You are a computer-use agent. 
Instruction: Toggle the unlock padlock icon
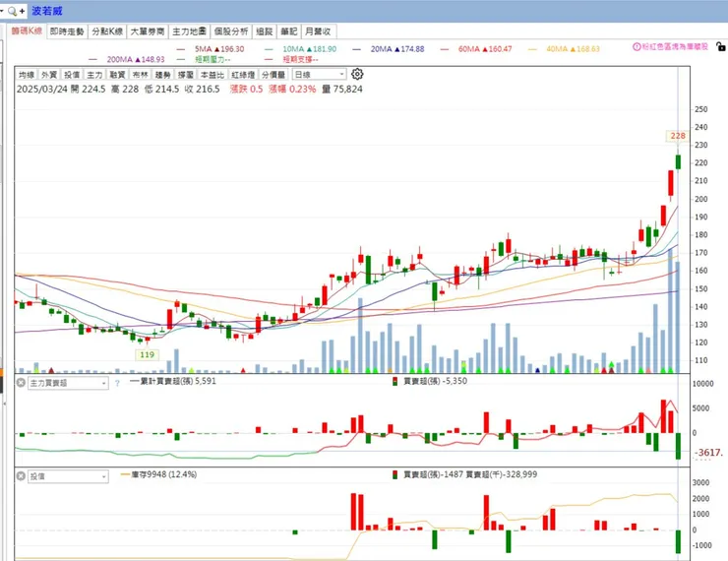pyautogui.click(x=720, y=46)
